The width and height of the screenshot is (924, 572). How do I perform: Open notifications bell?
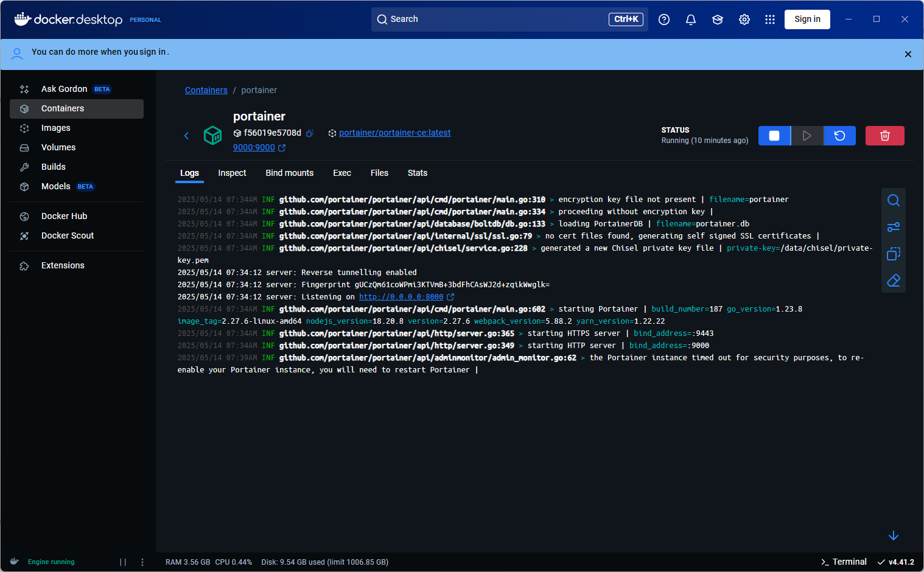[691, 19]
